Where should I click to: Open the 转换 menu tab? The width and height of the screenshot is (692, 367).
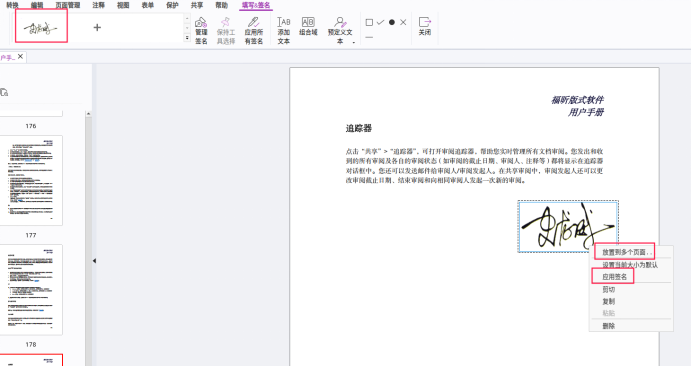click(x=12, y=5)
